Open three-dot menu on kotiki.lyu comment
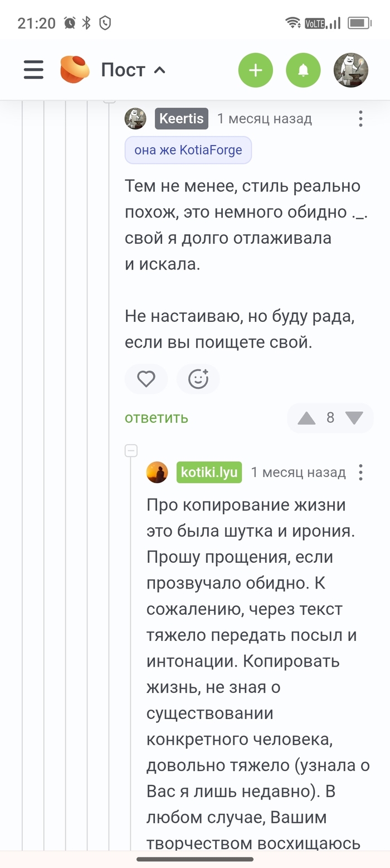 tap(361, 472)
